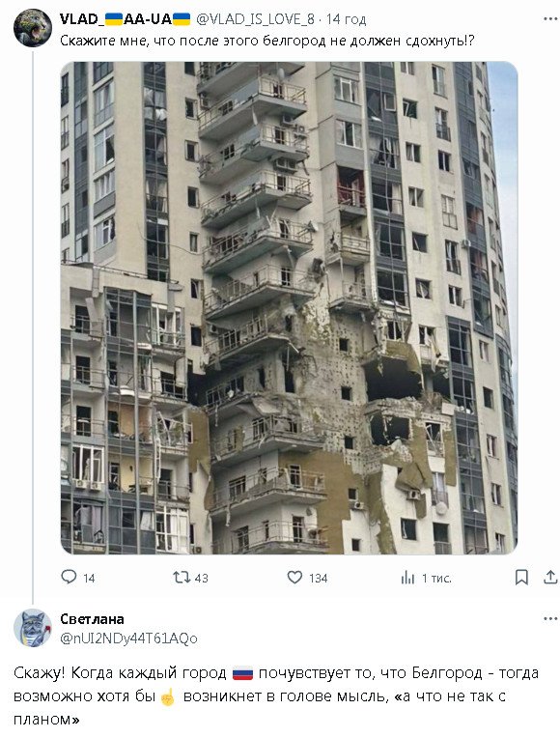The image size is (560, 738).
Task: Open VLAD's profile avatar
Action: pos(33,28)
